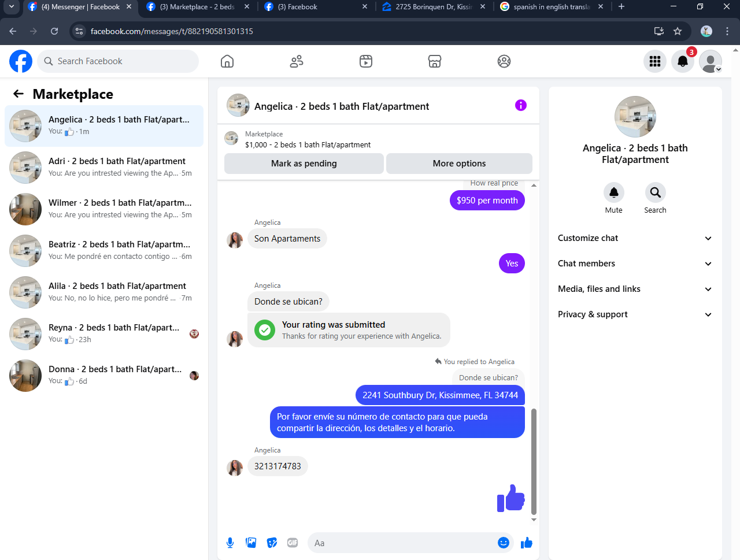Open the browser three-dot menu
Image resolution: width=740 pixels, height=560 pixels.
point(727,31)
